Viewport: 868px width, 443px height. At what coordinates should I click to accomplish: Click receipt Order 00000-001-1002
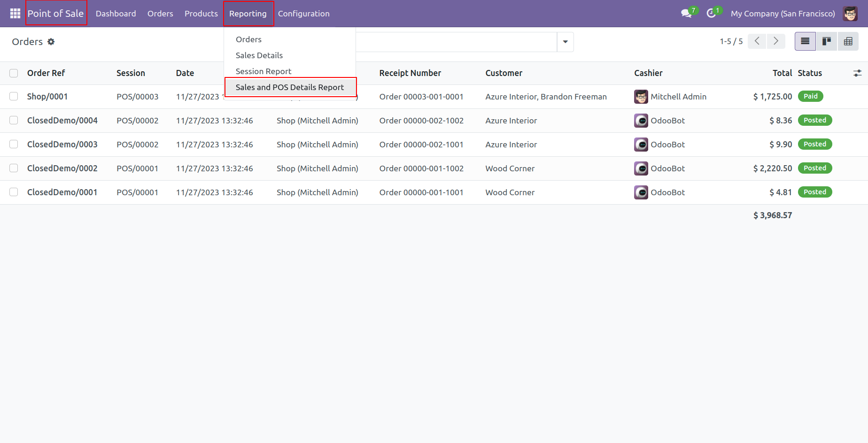click(421, 168)
